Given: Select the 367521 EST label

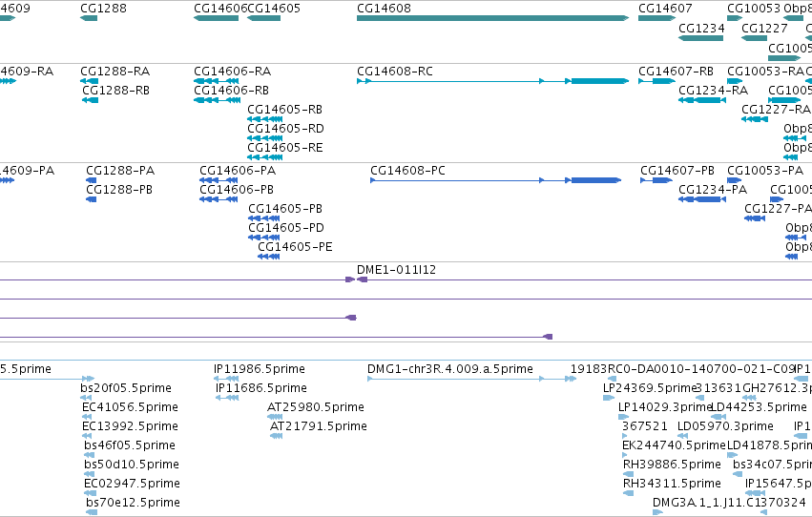Looking at the screenshot, I should [x=645, y=427].
